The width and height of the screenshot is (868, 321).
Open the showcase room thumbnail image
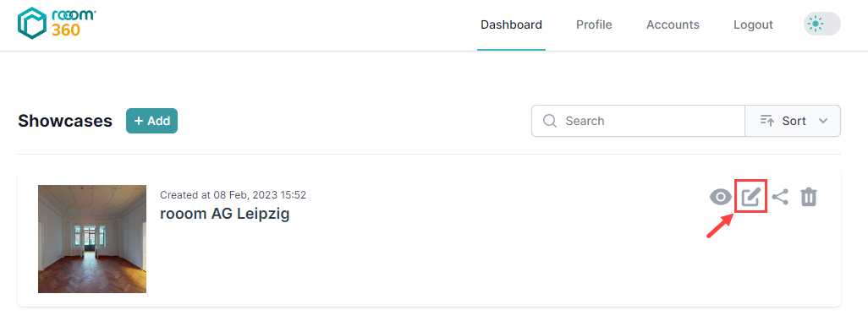pos(92,239)
